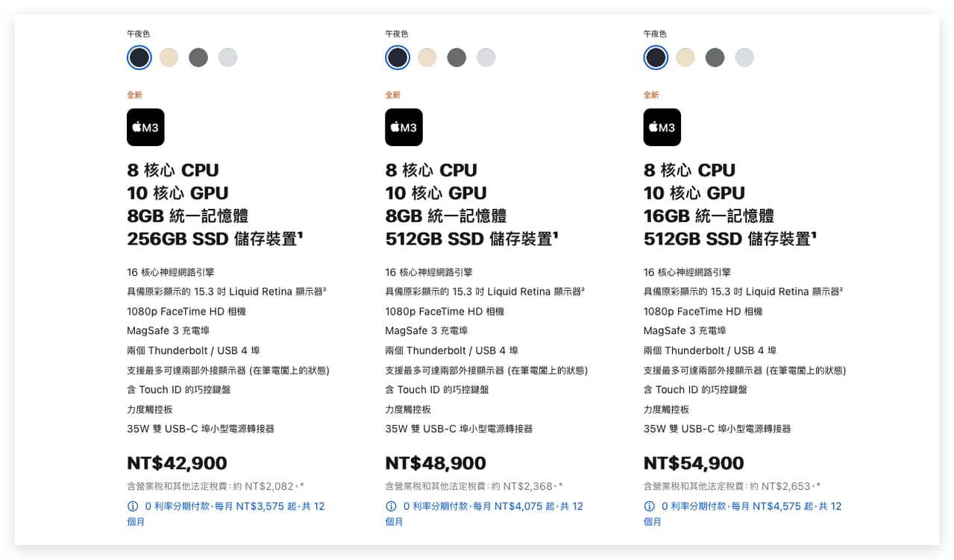Screen dimensions: 954x560
Task: Click the info circle for the middle model's financing
Action: point(389,506)
